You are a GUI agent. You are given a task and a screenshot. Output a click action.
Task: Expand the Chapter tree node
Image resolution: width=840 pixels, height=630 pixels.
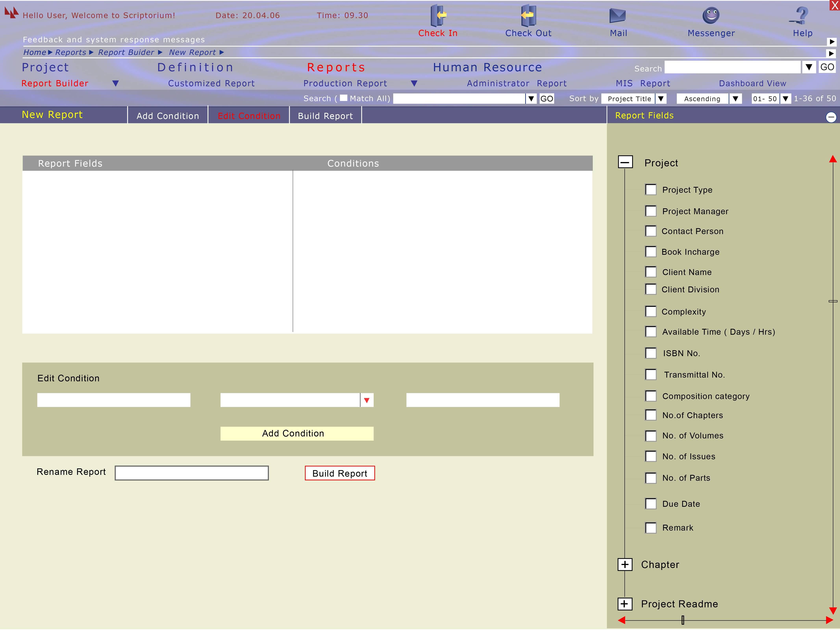point(625,565)
